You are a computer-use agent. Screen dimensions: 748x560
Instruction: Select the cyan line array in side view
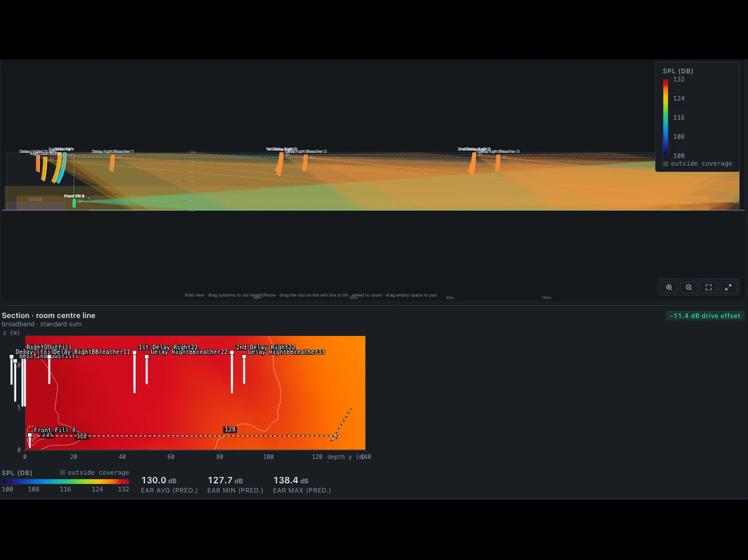click(x=62, y=168)
